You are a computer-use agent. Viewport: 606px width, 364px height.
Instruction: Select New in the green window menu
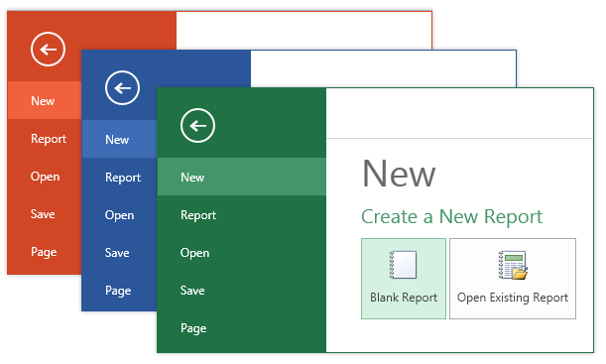coord(242,177)
